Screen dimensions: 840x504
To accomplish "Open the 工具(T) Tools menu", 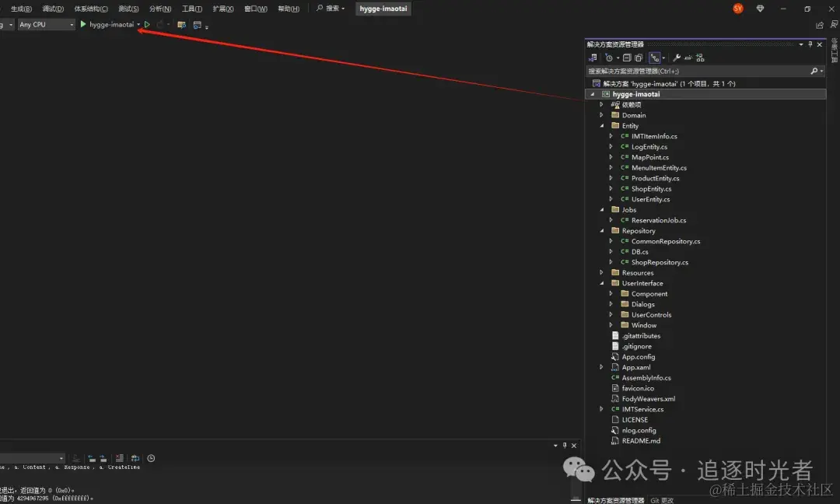I will [x=192, y=9].
